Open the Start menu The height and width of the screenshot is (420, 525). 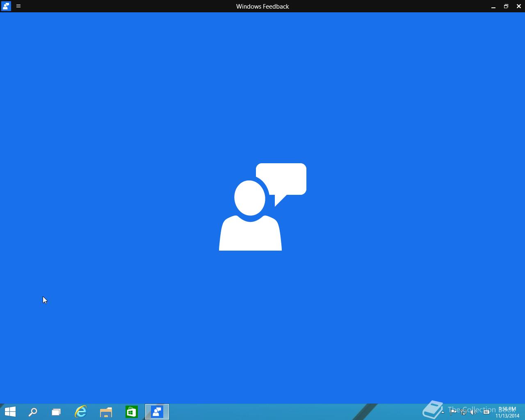(x=10, y=412)
